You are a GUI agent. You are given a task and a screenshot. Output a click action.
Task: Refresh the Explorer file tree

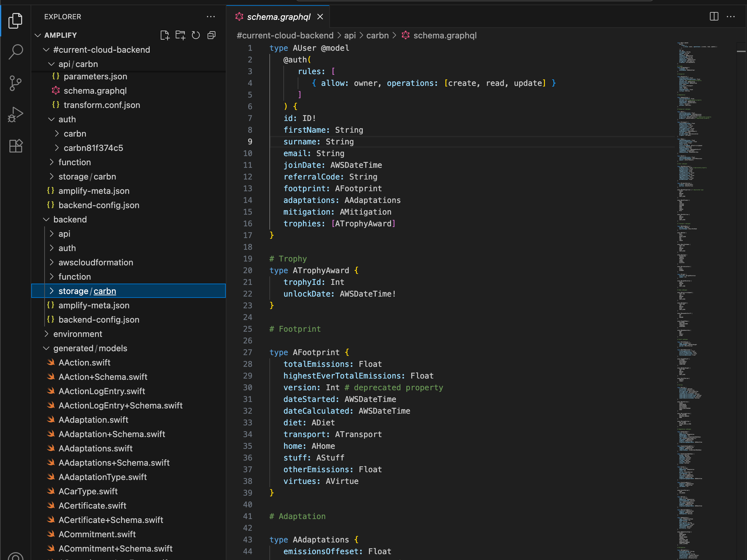196,35
